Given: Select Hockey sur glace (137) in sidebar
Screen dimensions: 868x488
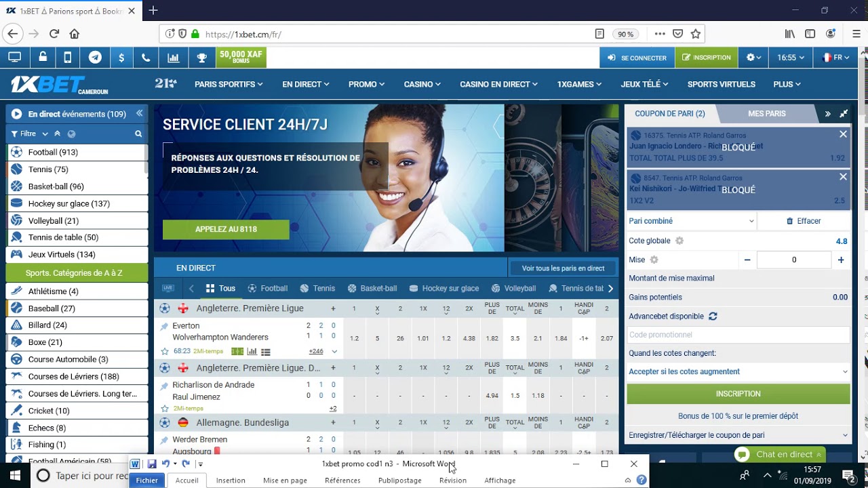Looking at the screenshot, I should tap(77, 203).
